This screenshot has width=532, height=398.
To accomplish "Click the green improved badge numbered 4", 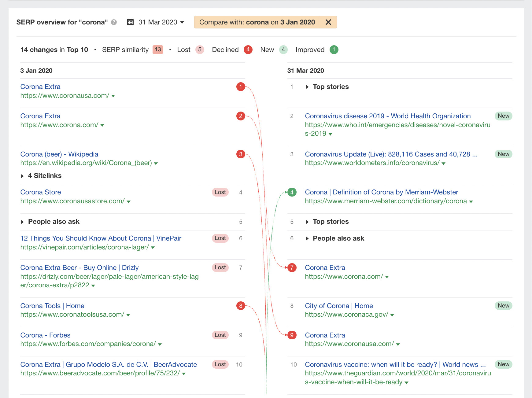I will point(292,192).
